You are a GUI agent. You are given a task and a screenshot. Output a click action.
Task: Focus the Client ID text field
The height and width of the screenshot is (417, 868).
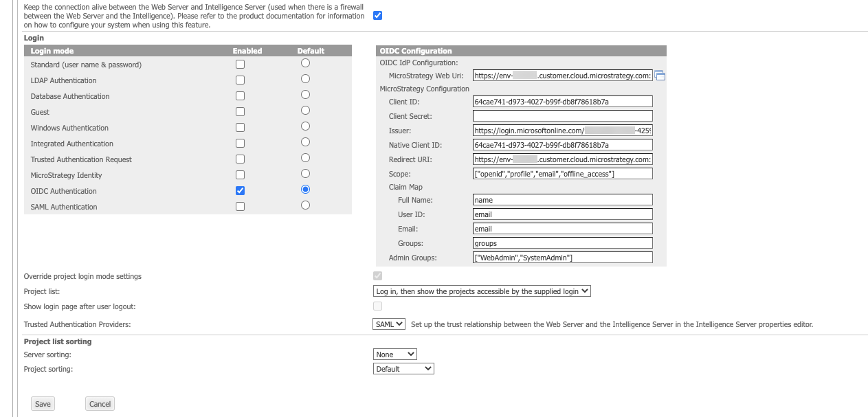pyautogui.click(x=562, y=102)
